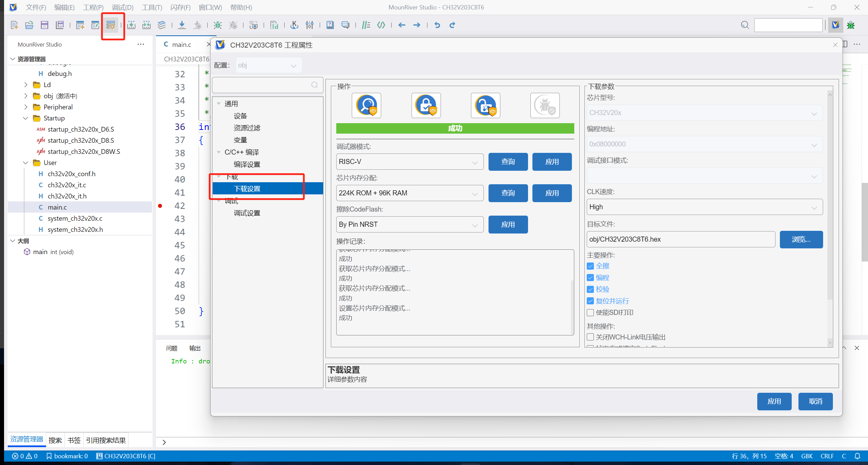The width and height of the screenshot is (868, 465).
Task: Switch to the 书签 tab
Action: coord(74,440)
